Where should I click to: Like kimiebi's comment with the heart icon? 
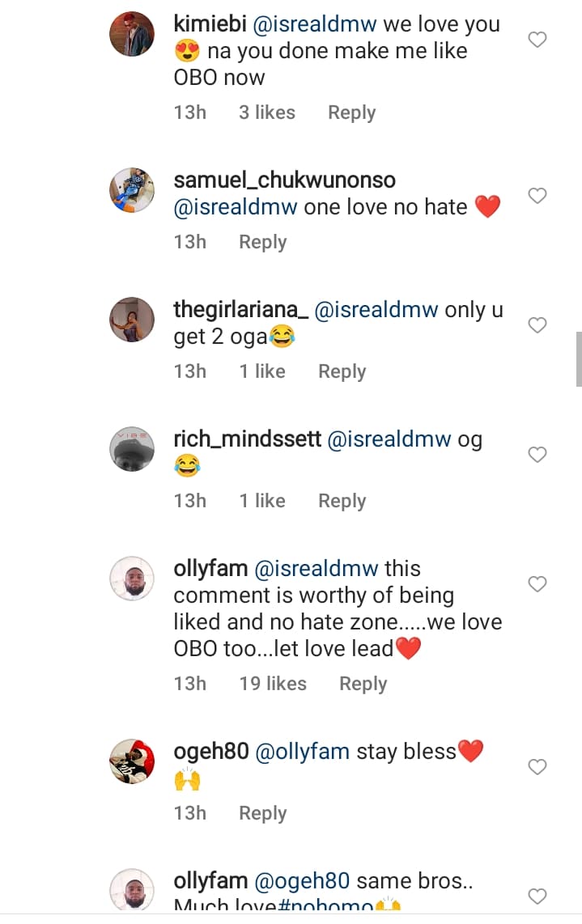click(537, 40)
